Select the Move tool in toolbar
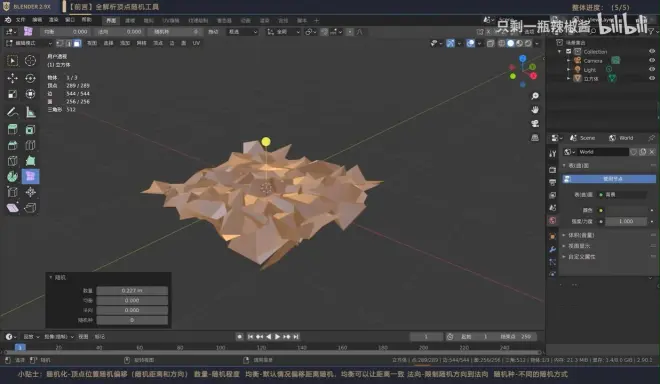This screenshot has height=384, width=660. 12,78
